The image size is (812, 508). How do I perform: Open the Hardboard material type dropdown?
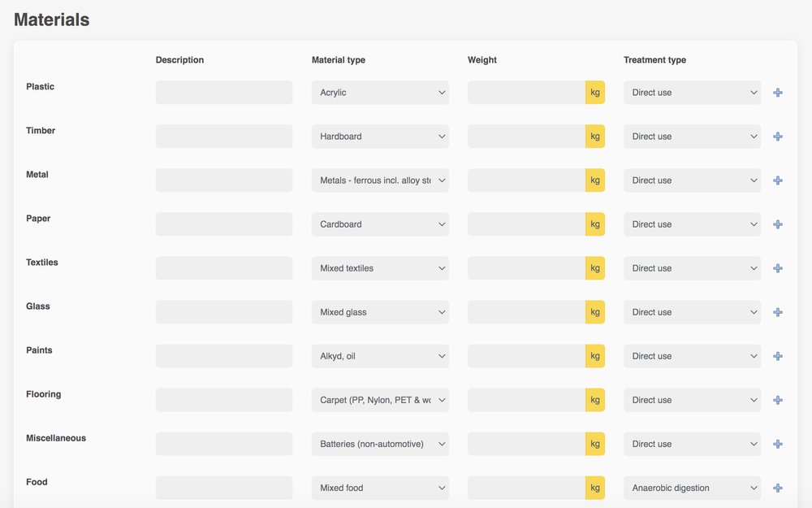click(x=380, y=137)
